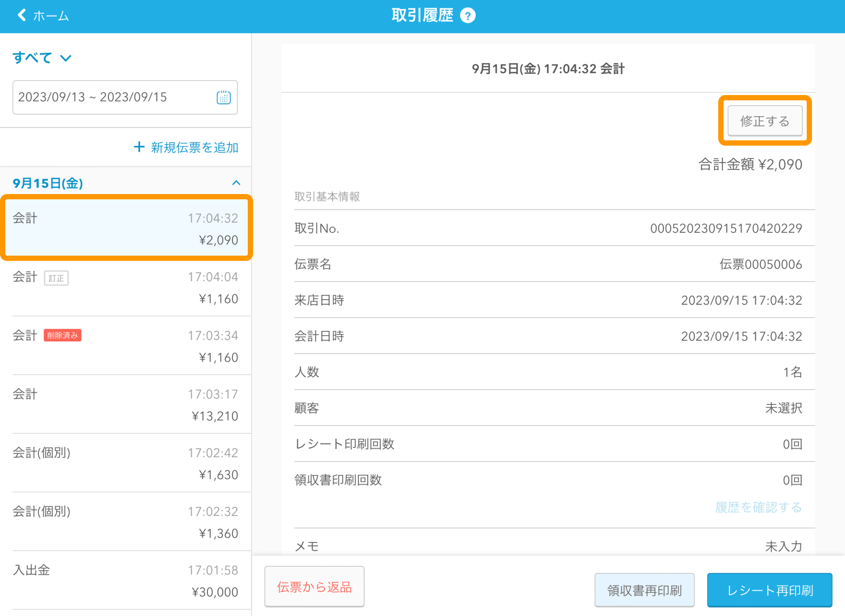845x616 pixels.
Task: Open the すべて filter dropdown
Action: 42,58
